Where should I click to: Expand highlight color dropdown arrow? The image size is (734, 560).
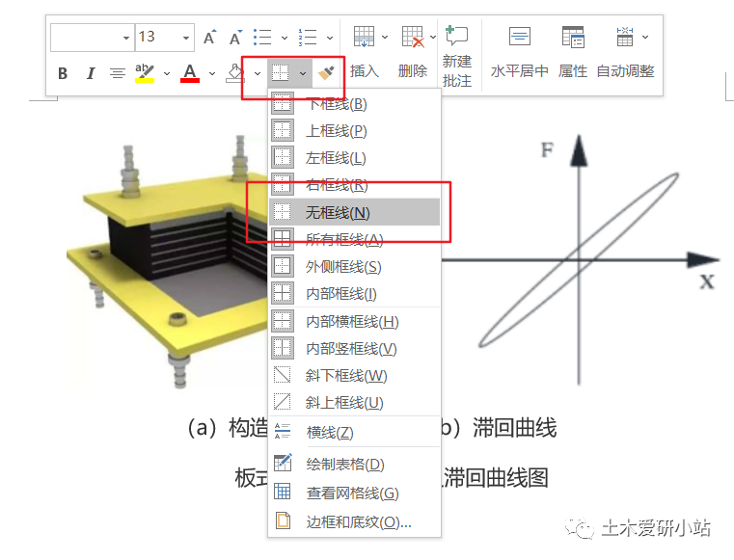coord(167,73)
